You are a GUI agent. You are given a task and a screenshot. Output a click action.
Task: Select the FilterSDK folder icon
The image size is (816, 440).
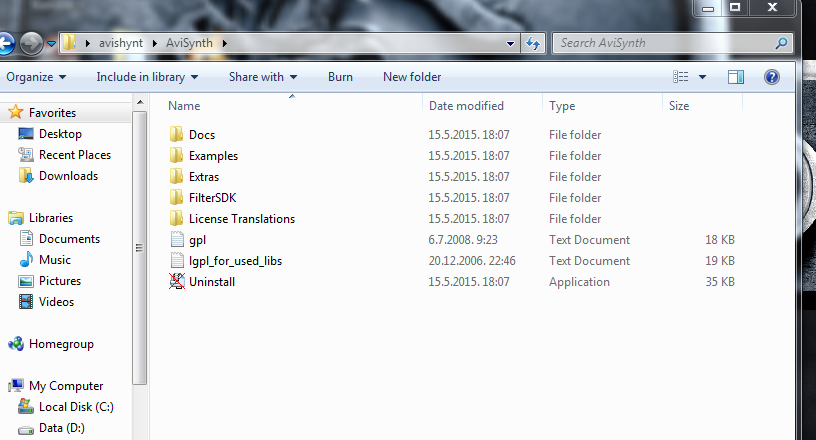(176, 197)
